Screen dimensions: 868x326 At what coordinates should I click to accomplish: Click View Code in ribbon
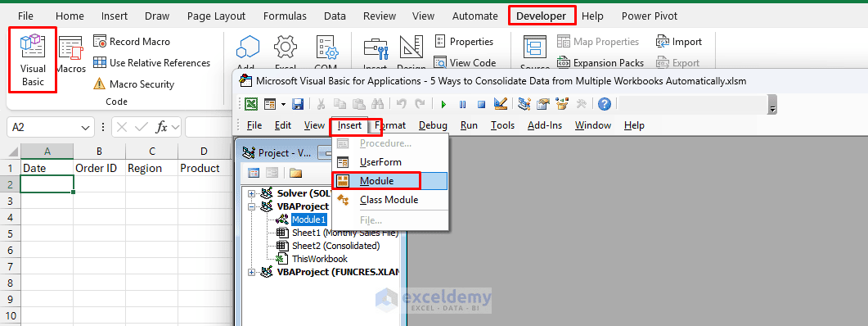tap(465, 62)
